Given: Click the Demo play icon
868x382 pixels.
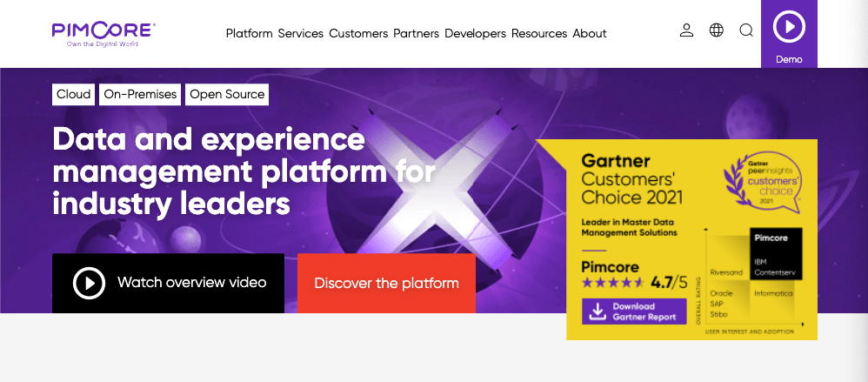Looking at the screenshot, I should point(789,26).
